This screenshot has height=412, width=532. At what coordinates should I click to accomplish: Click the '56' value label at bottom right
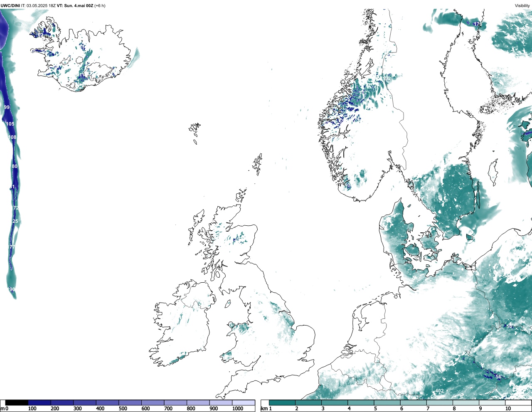[x=498, y=377]
